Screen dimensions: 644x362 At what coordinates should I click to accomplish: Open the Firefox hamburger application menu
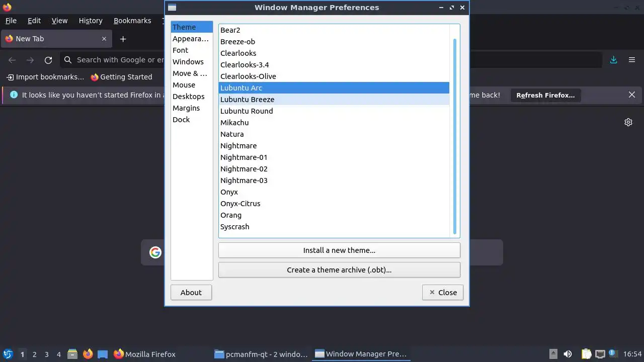coord(632,60)
